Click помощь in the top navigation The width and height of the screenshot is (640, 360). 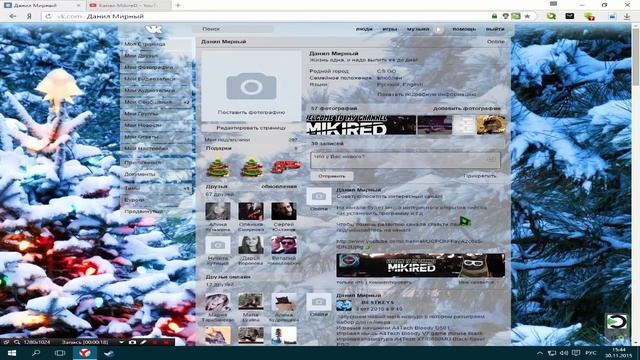464,29
